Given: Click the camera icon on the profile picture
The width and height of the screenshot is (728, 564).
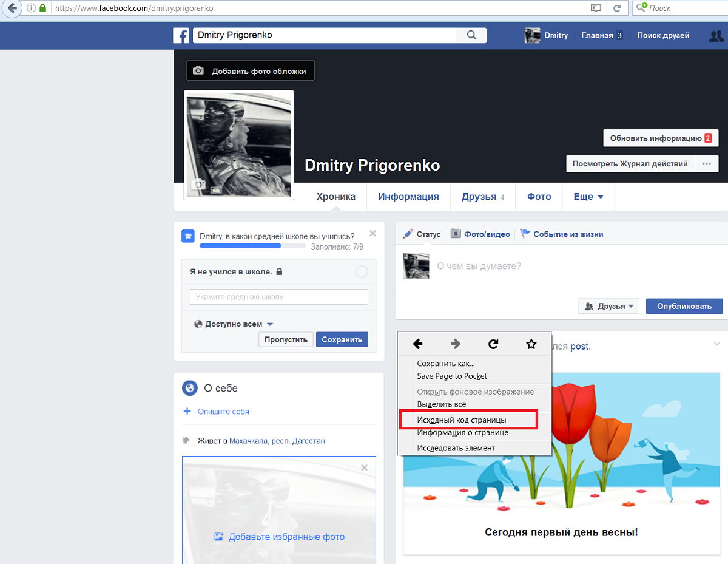Looking at the screenshot, I should pos(198,185).
